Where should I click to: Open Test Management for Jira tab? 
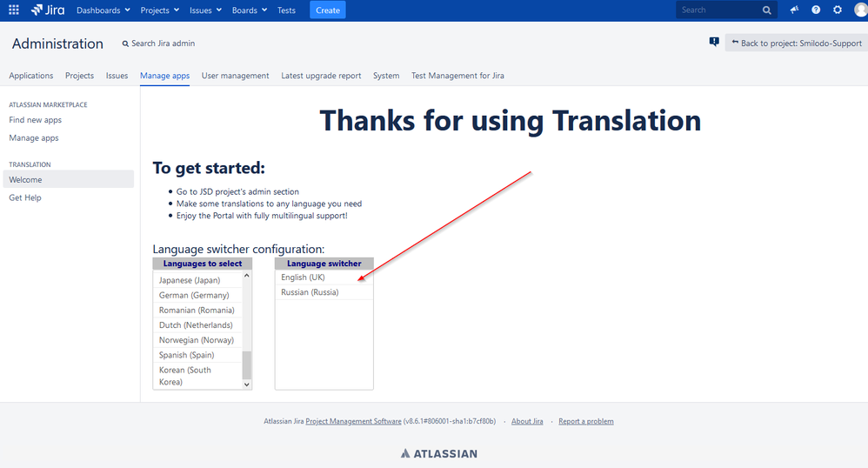click(457, 76)
